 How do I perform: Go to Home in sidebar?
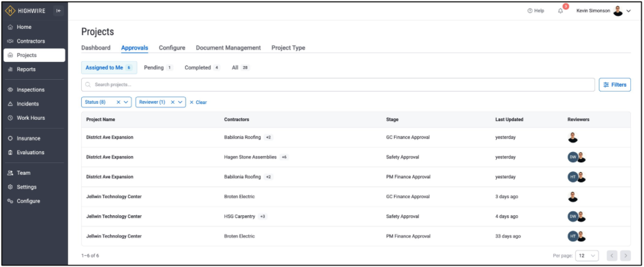(x=34, y=27)
